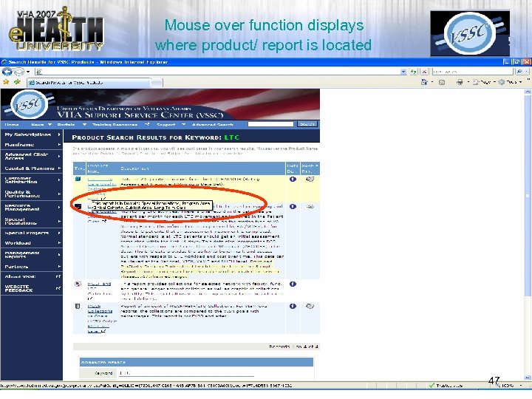Click Training Resources in navigation bar
Viewport: 532px width, 399px height.
click(x=115, y=125)
